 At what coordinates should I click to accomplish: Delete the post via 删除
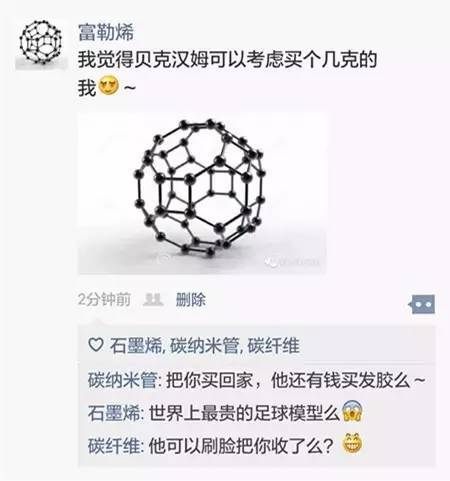tap(191, 300)
